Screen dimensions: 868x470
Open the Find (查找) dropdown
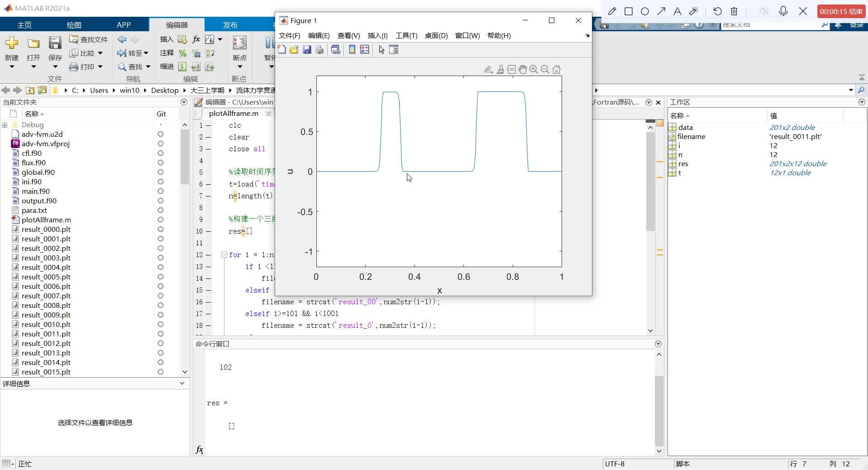(x=134, y=67)
